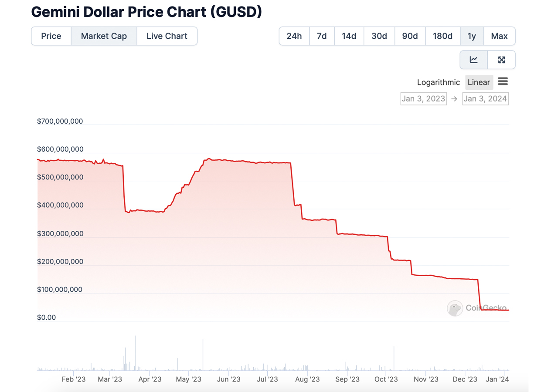Select the Price tab
This screenshot has height=392, width=558.
[x=51, y=36]
